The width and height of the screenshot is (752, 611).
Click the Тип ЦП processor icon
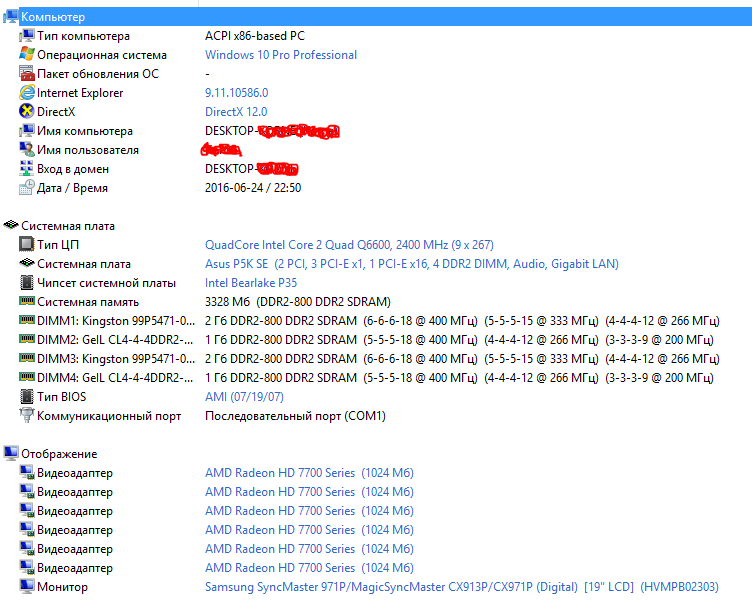(27, 245)
